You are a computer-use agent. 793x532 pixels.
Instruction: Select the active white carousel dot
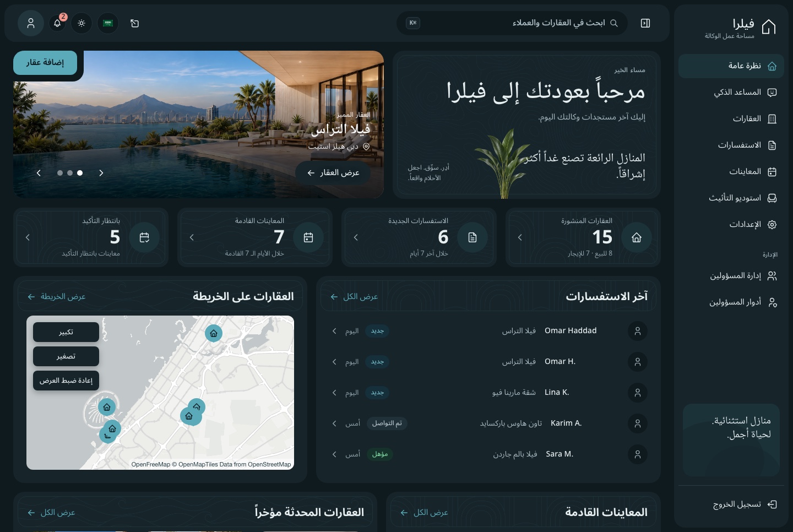pos(80,173)
